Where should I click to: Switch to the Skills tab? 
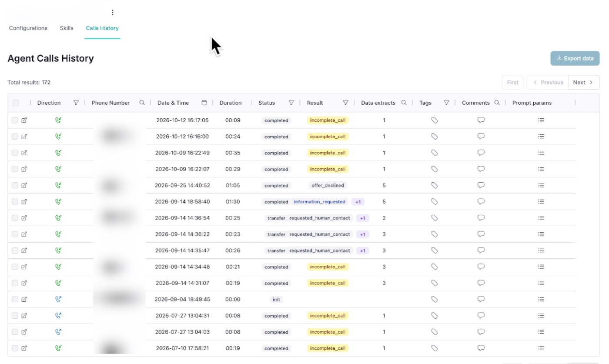67,28
